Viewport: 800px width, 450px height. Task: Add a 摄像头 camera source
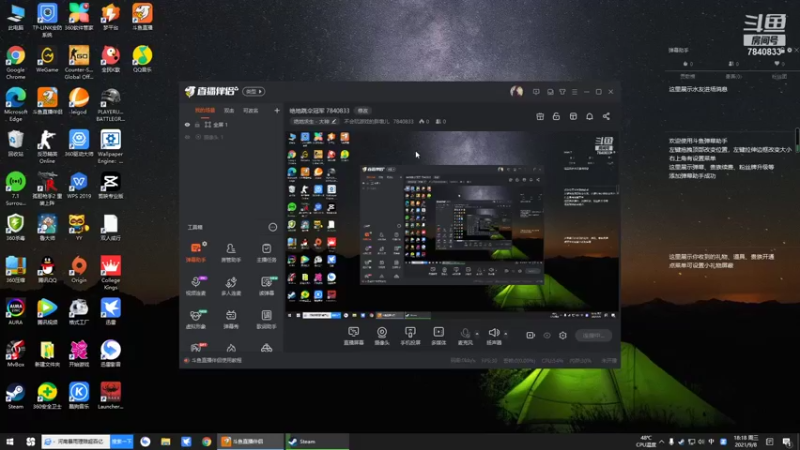[x=382, y=336]
